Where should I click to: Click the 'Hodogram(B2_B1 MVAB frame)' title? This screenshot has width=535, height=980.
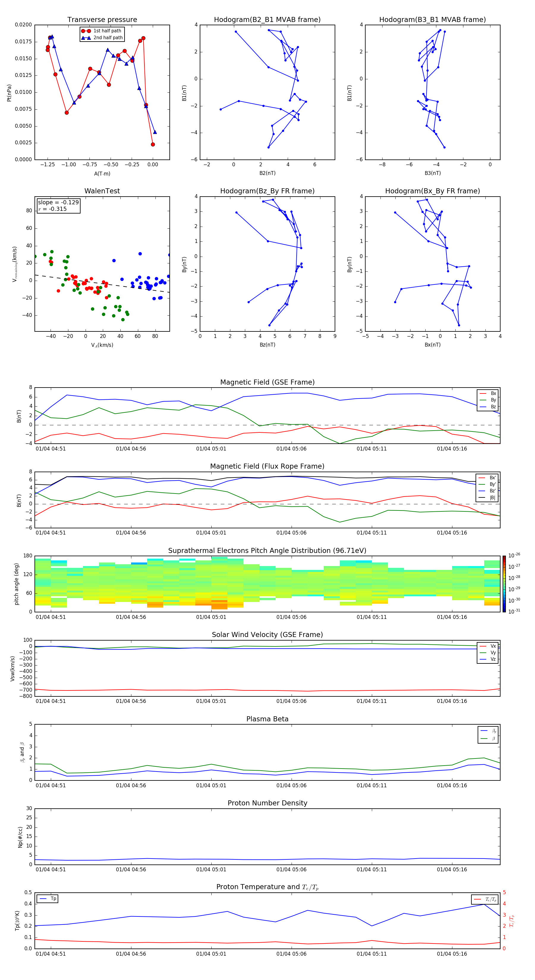coord(267,20)
